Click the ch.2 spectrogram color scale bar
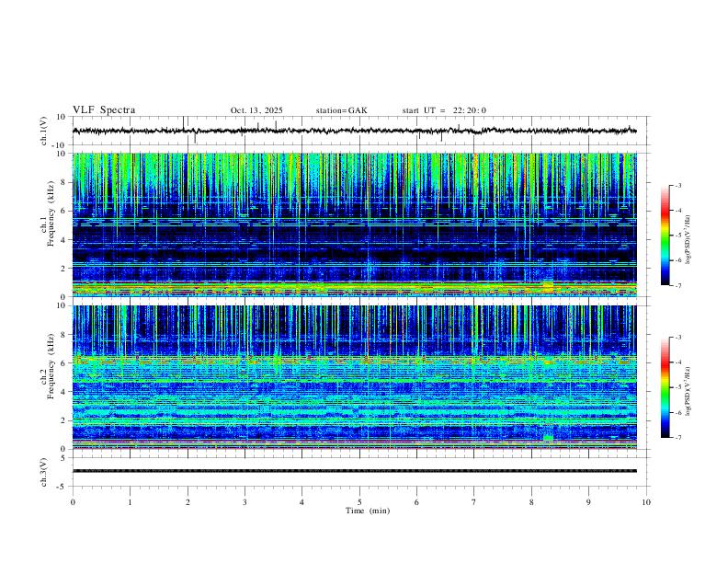The image size is (728, 563). [665, 387]
